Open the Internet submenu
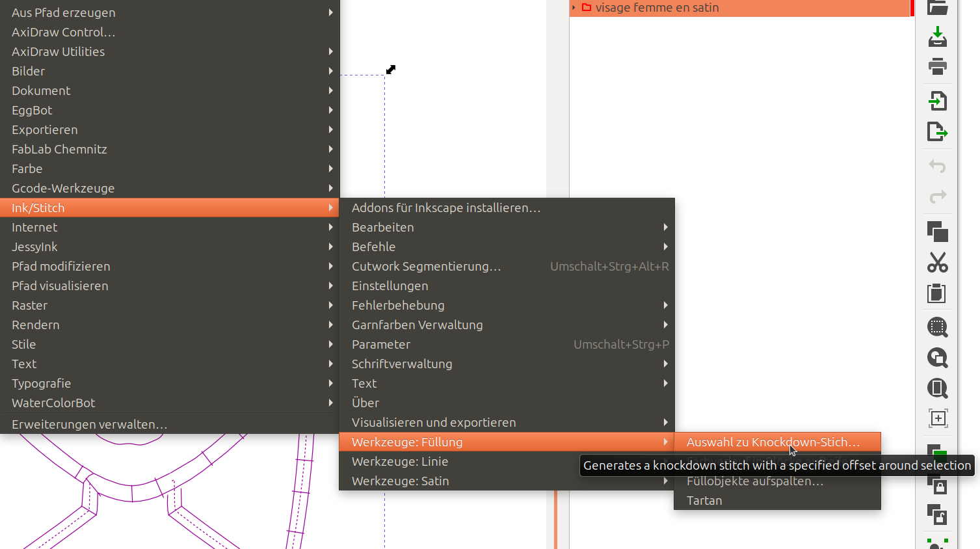The height and width of the screenshot is (549, 980). pos(170,227)
